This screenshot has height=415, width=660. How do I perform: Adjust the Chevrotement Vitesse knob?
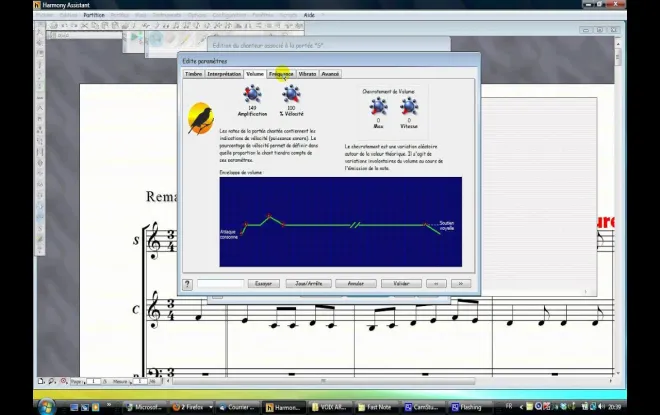pos(409,106)
